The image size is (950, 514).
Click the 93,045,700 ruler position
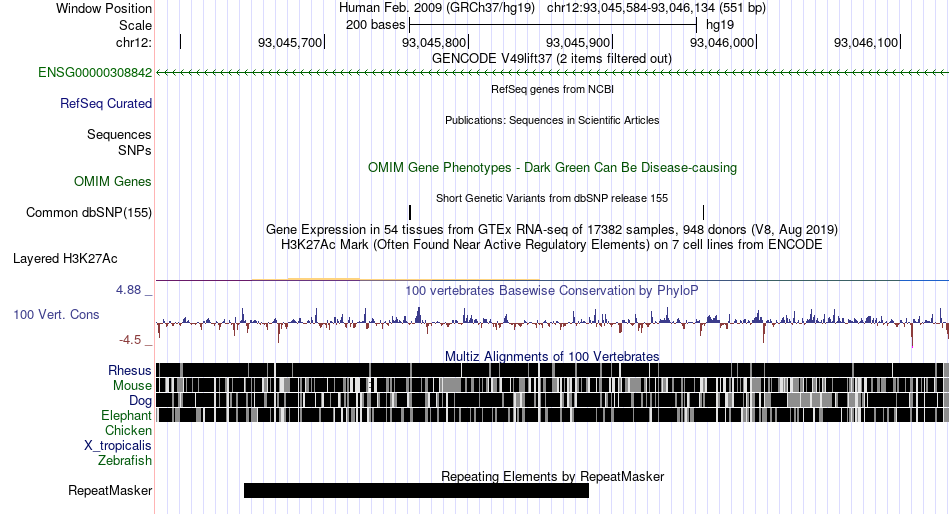290,42
